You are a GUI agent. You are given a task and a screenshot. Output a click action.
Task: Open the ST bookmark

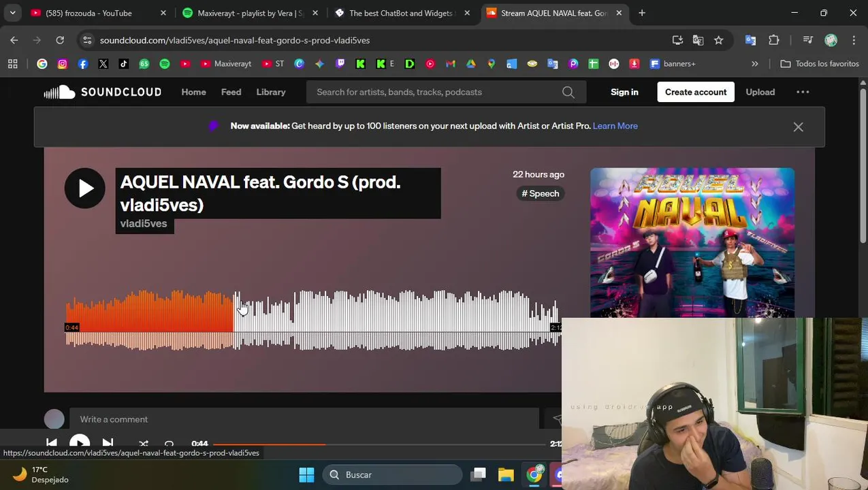point(273,63)
